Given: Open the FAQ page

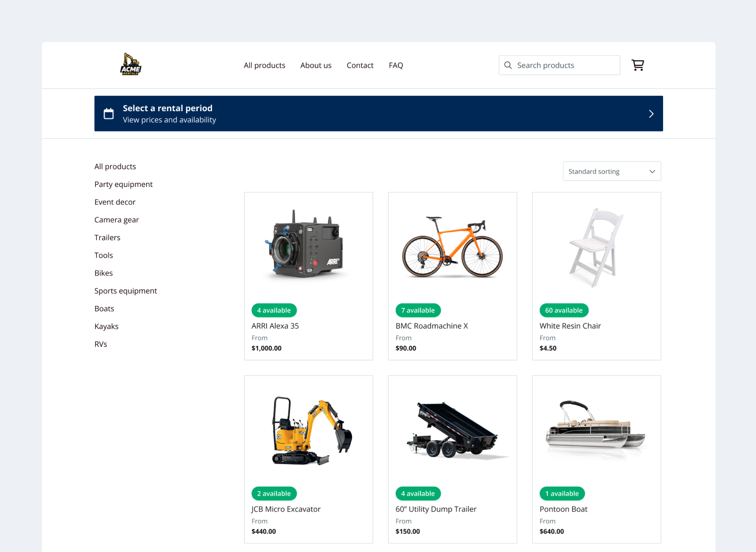Looking at the screenshot, I should click(x=396, y=65).
